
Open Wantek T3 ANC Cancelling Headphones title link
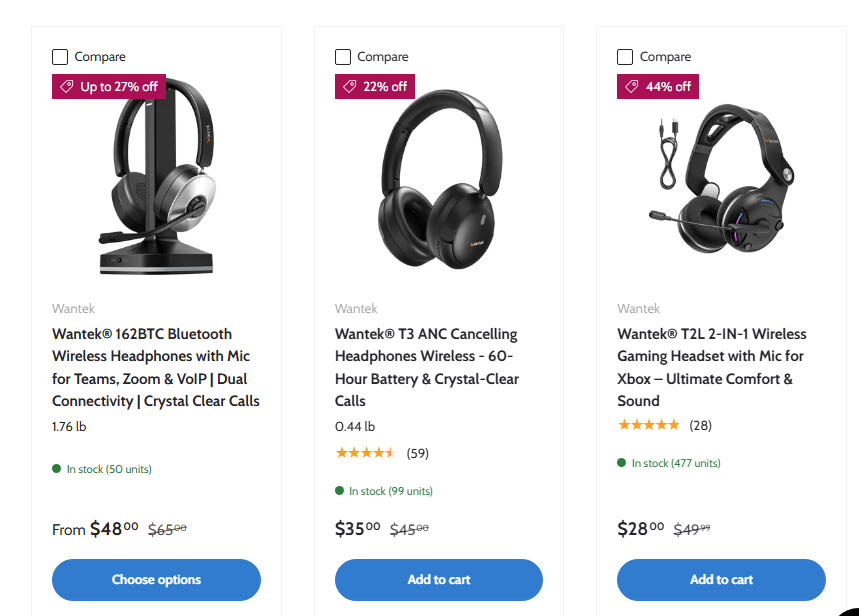click(427, 367)
